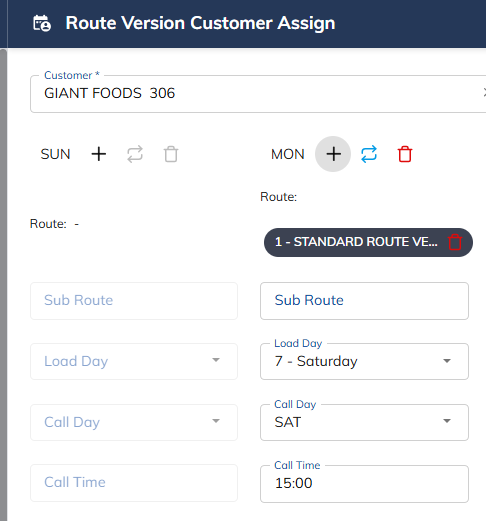This screenshot has width=486, height=521.
Task: Click the SUN Sub Route field
Action: pos(134,301)
